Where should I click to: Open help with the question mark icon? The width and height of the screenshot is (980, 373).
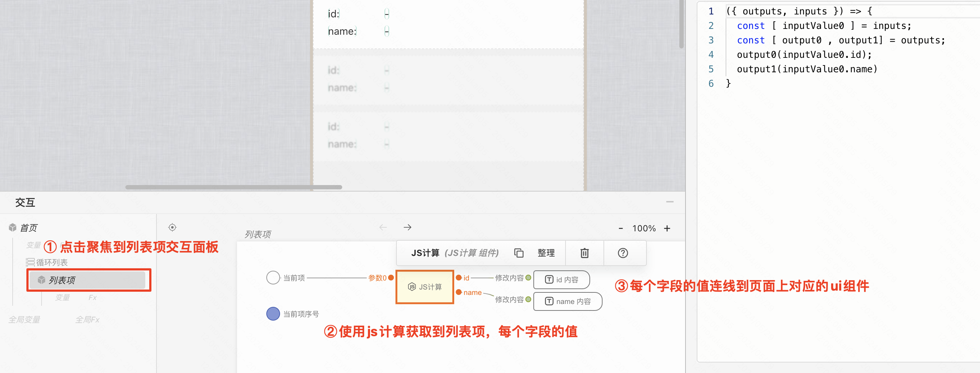(623, 253)
